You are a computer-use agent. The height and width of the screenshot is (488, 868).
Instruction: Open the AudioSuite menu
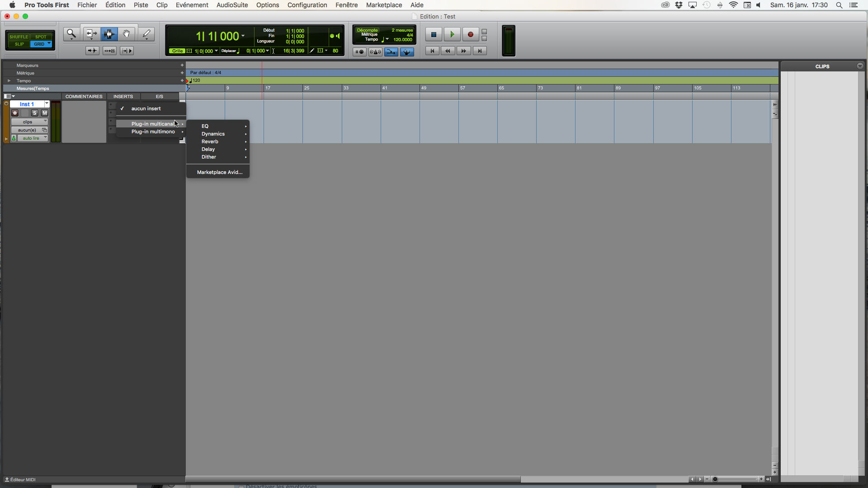(232, 5)
